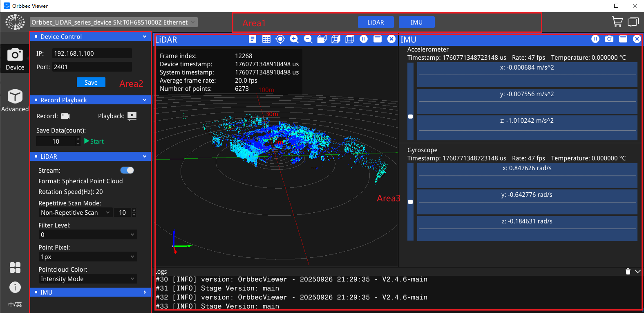Minimize the Orbbec Viewer window
Image resolution: width=644 pixels, height=313 pixels.
point(598,6)
